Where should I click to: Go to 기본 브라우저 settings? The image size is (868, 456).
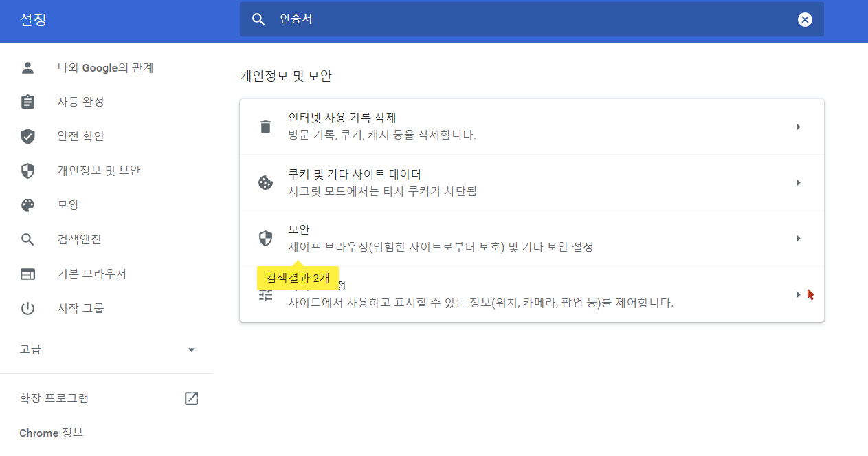91,274
